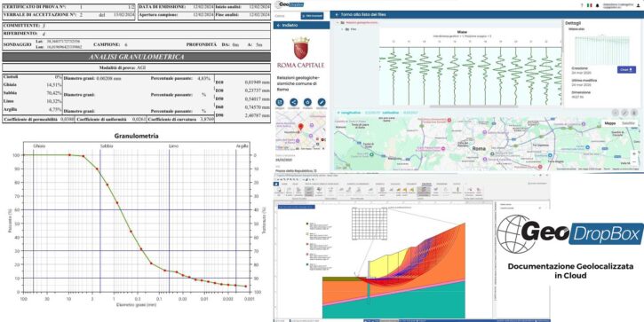Click the Sabbia value '70,42%'

tap(54, 93)
